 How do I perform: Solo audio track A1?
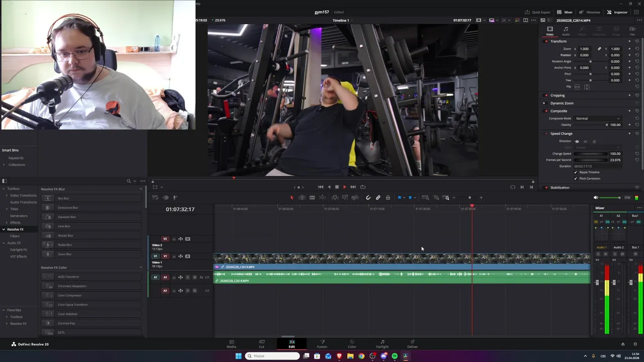[x=188, y=278]
